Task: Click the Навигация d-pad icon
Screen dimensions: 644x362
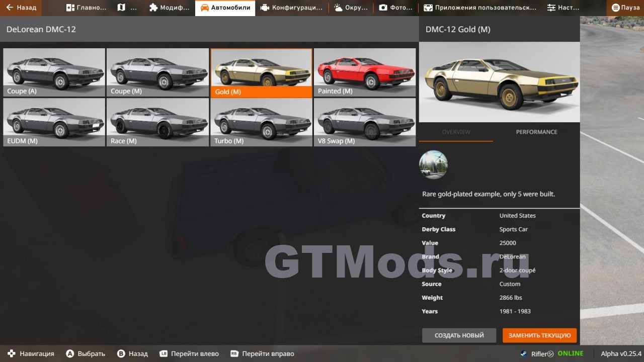Action: tap(12, 353)
